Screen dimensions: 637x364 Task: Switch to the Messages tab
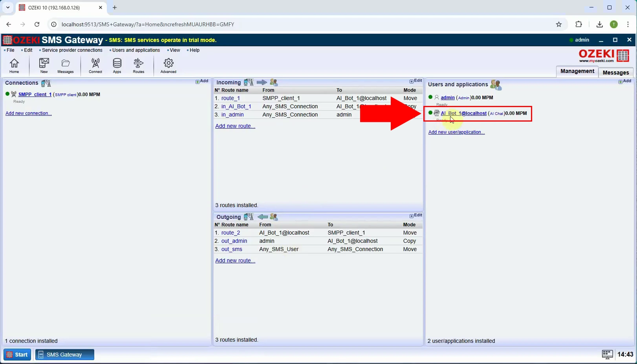pyautogui.click(x=615, y=73)
